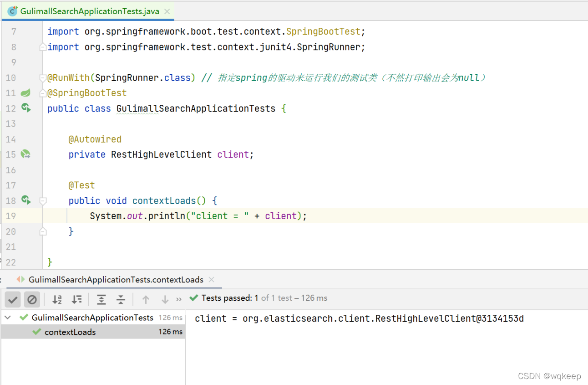Click the 'Tests passed: 1 of 1 test' status text
Image resolution: width=588 pixels, height=385 pixels.
click(264, 298)
